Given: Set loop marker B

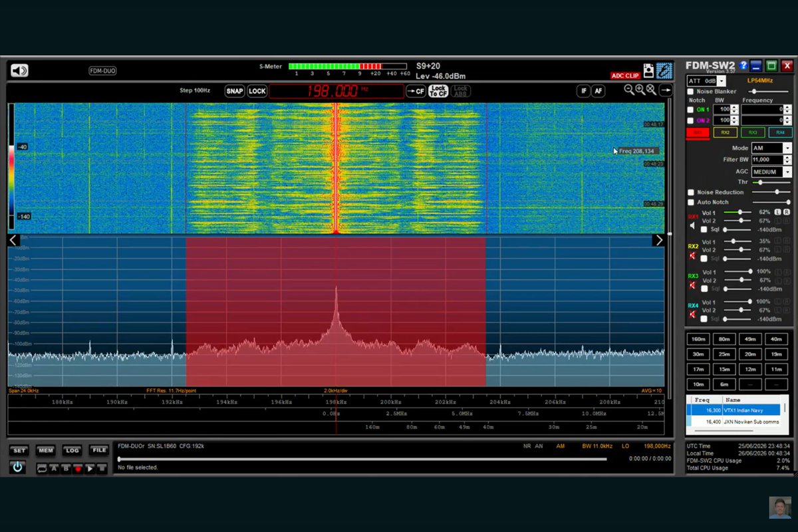Looking at the screenshot, I should pyautogui.click(x=66, y=469).
